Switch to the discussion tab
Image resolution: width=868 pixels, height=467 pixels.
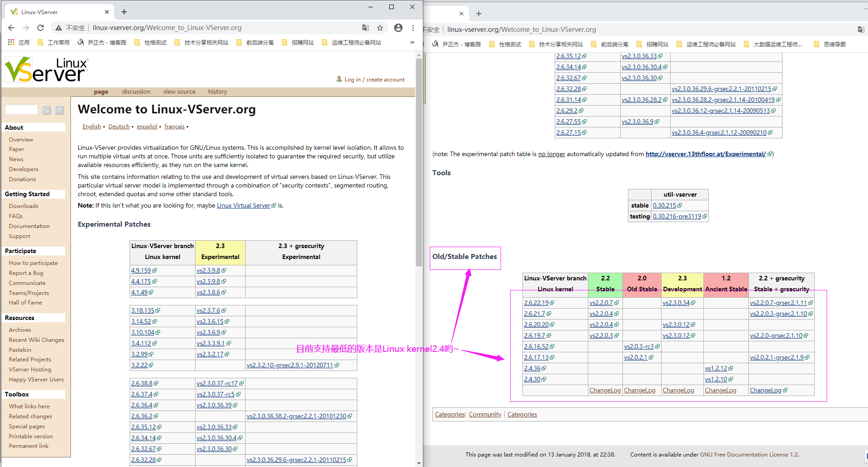tap(136, 92)
